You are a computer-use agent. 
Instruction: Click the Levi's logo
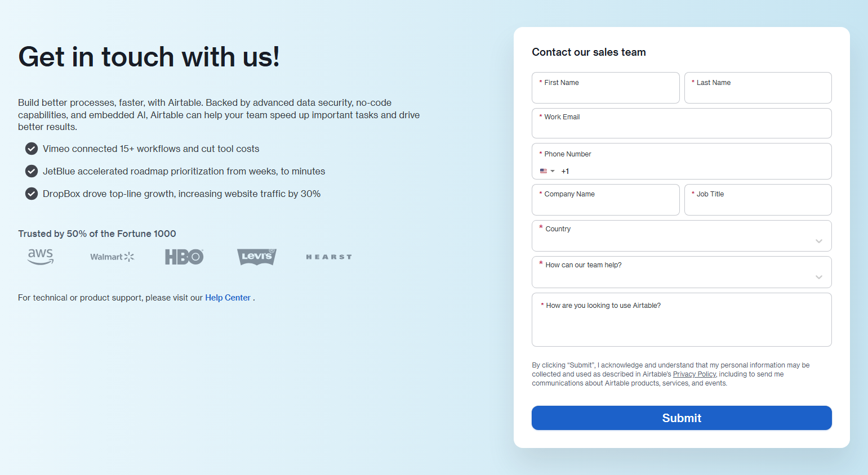pyautogui.click(x=256, y=257)
